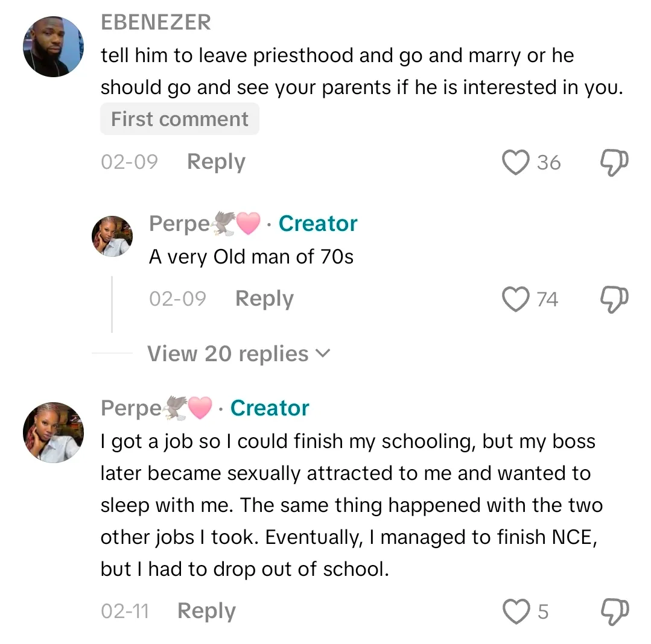
Task: Dislike EBENEZER's priesthood comment
Action: pyautogui.click(x=615, y=162)
